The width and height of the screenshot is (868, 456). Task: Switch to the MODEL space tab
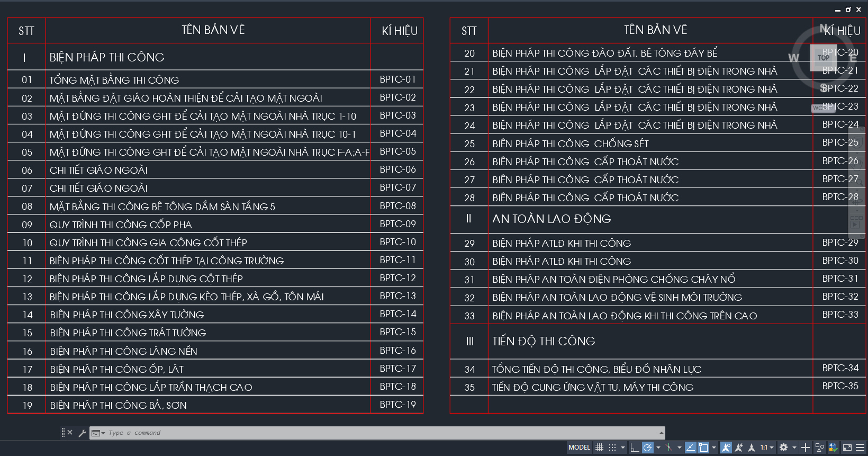(x=579, y=448)
